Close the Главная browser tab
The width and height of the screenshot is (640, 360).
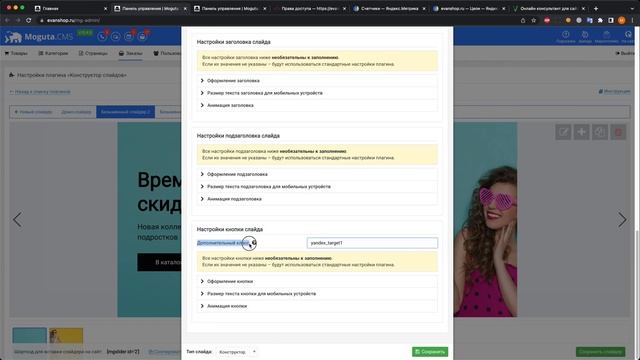[106, 8]
